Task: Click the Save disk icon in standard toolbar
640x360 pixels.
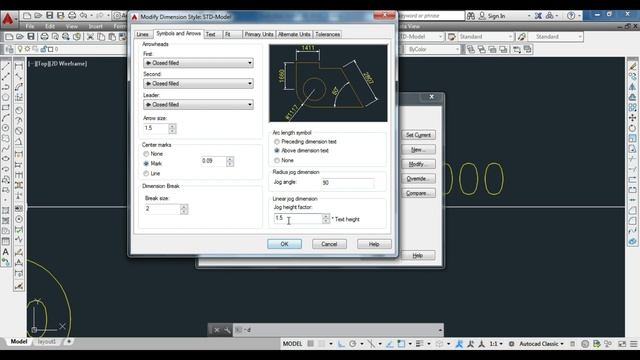Action: [31, 37]
